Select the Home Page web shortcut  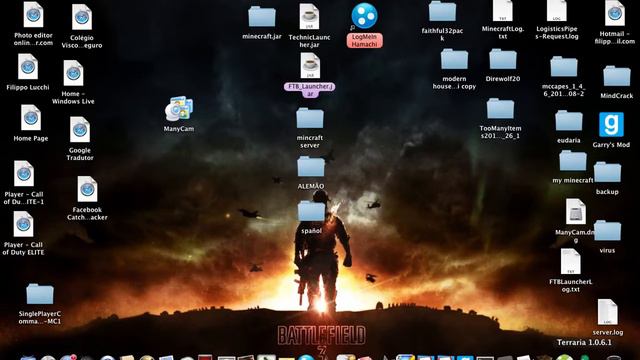pyautogui.click(x=31, y=118)
